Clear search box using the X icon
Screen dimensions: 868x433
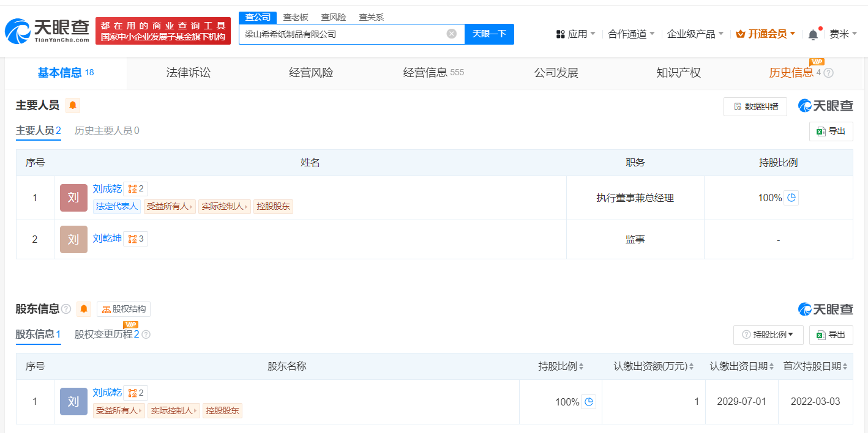452,34
